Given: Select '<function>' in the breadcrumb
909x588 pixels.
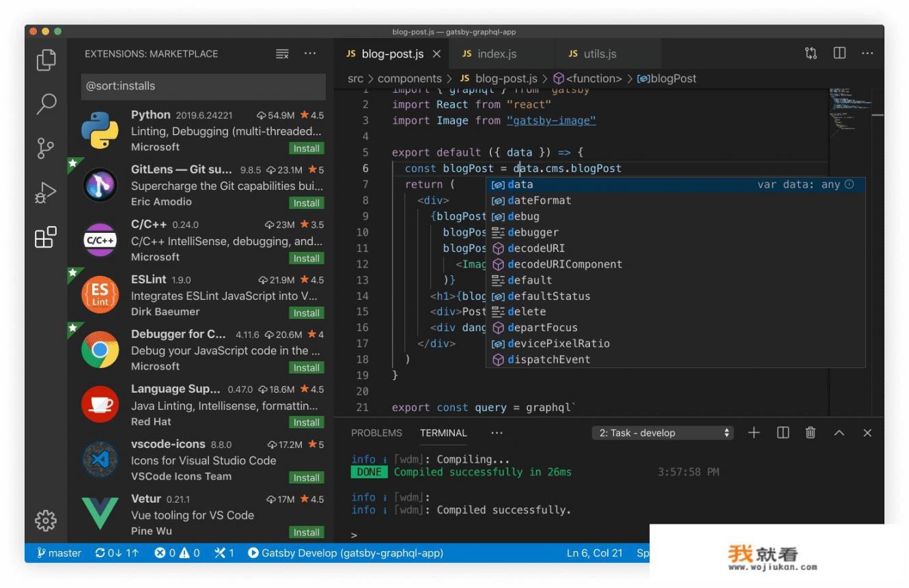Looking at the screenshot, I should point(587,79).
